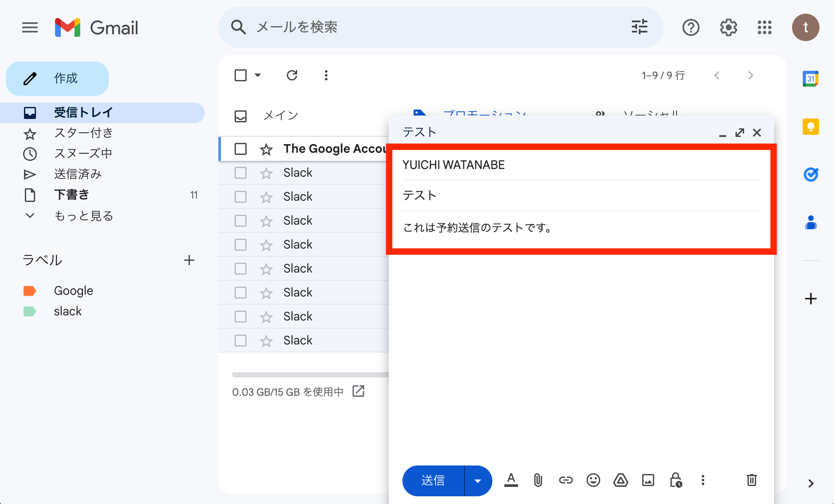Image resolution: width=834 pixels, height=504 pixels.
Task: Show side panel chevron at bottom right
Action: click(810, 483)
